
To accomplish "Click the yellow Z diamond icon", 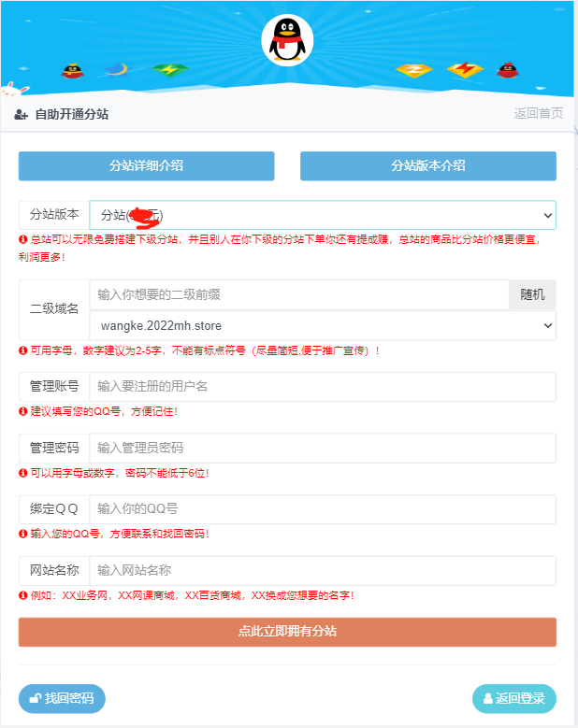I will pyautogui.click(x=414, y=70).
